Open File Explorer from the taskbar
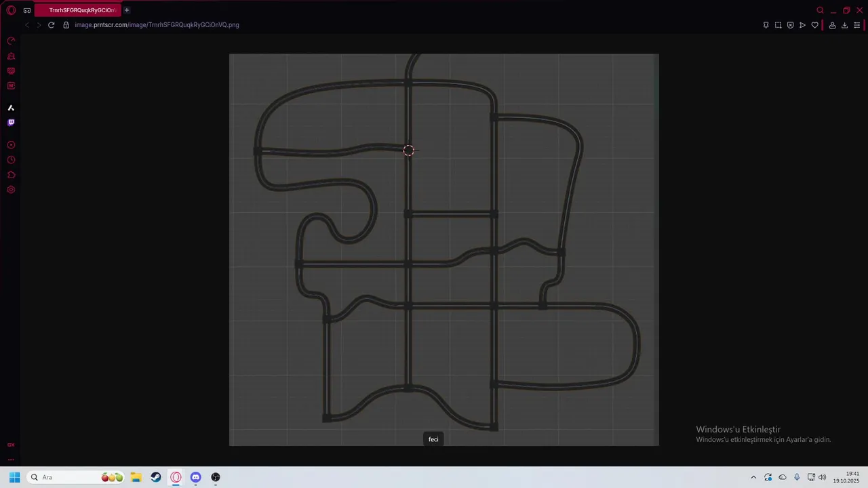This screenshot has width=868, height=488. click(x=136, y=477)
